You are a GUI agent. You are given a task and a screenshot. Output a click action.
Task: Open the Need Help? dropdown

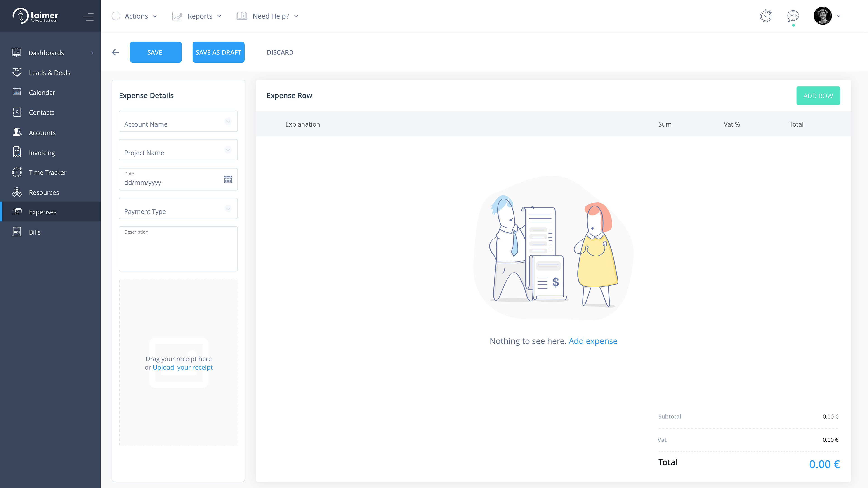click(268, 16)
